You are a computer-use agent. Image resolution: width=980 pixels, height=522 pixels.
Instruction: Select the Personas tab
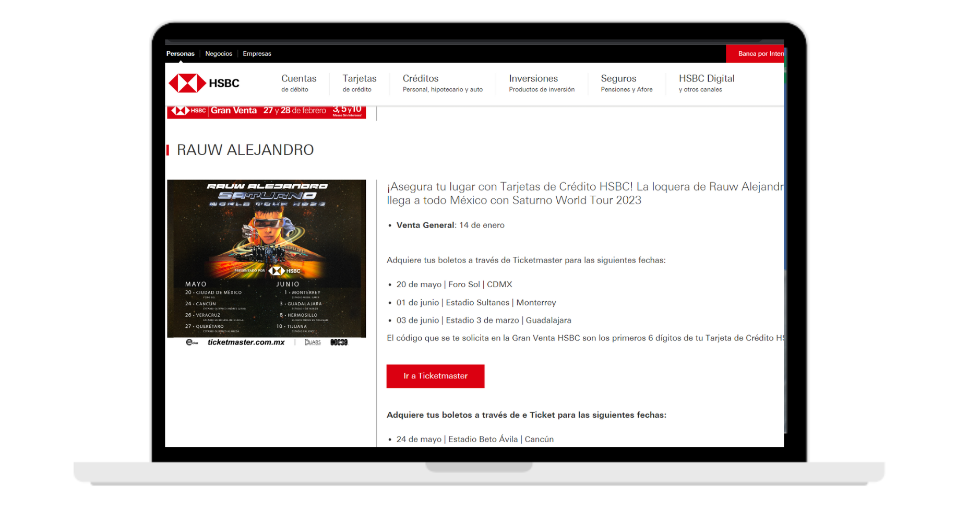[x=180, y=53]
